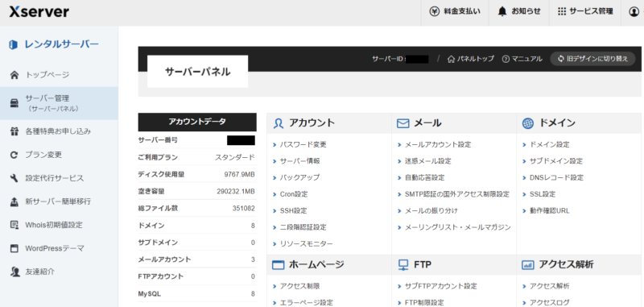The width and height of the screenshot is (644, 307).
Task: Open エラーページ設定 link
Action: coord(307,302)
